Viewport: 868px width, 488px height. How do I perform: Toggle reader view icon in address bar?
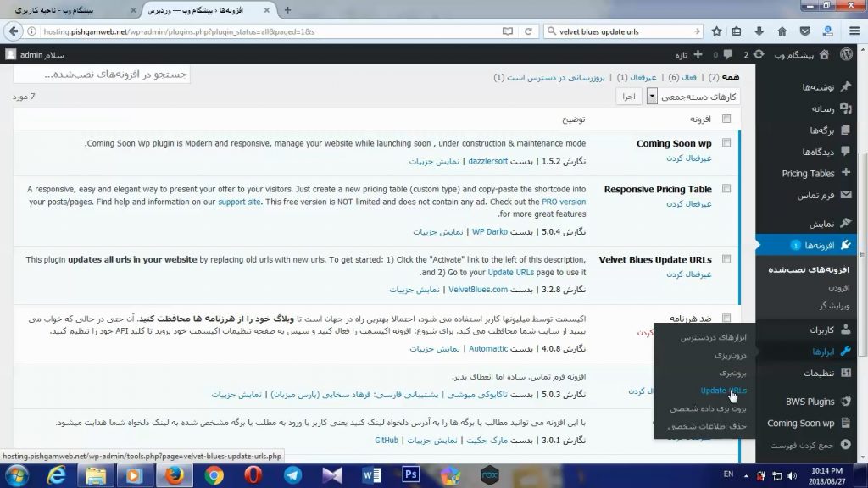coord(507,31)
